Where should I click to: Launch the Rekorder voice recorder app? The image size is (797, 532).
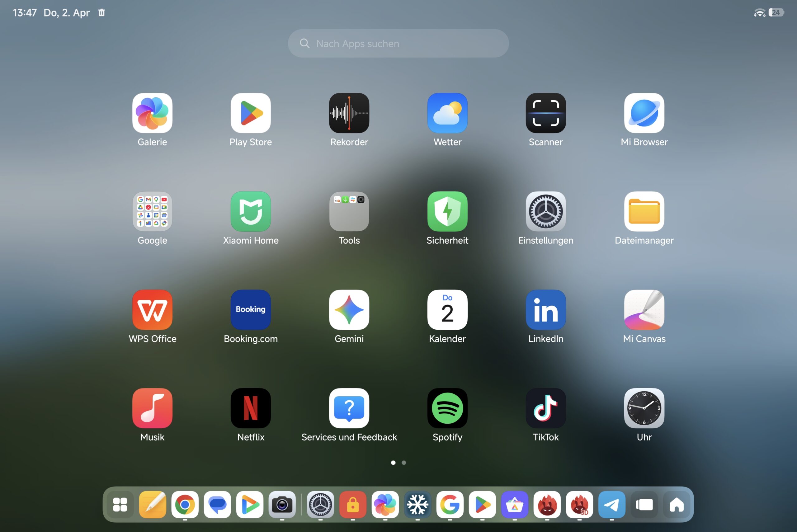[349, 113]
